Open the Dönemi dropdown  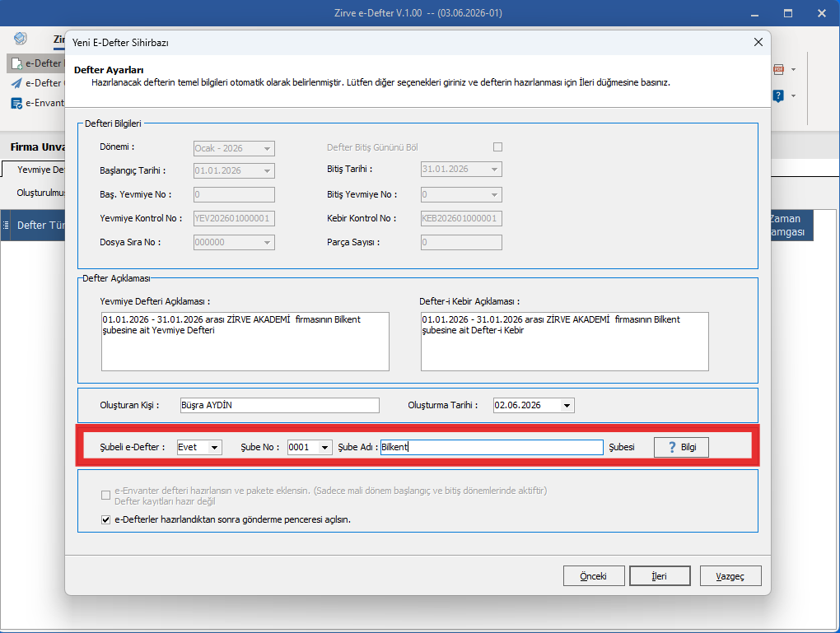tap(267, 148)
